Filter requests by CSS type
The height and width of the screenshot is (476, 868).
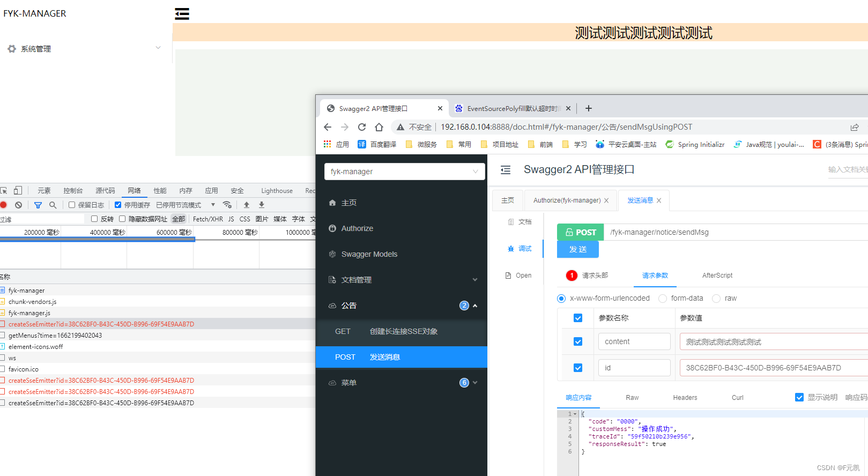pyautogui.click(x=244, y=219)
